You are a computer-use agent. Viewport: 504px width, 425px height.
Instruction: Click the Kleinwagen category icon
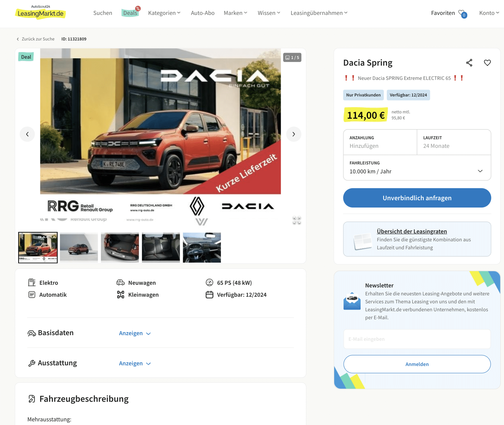pos(121,294)
